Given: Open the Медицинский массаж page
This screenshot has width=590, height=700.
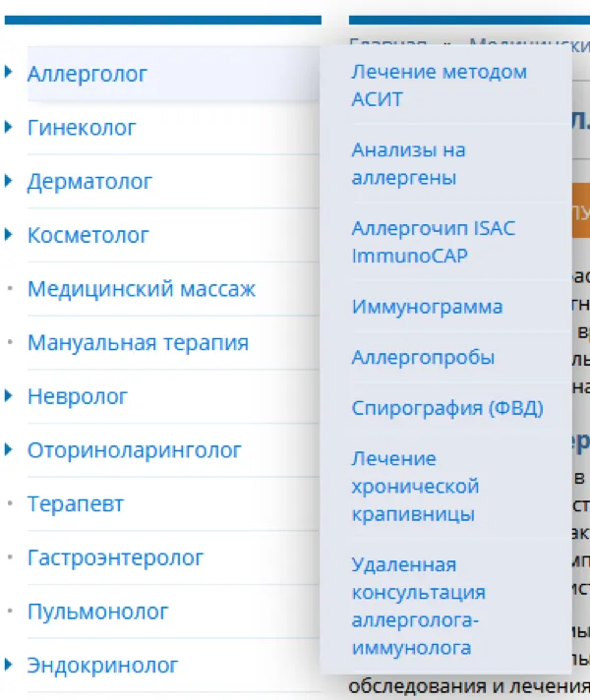Looking at the screenshot, I should click(x=142, y=289).
